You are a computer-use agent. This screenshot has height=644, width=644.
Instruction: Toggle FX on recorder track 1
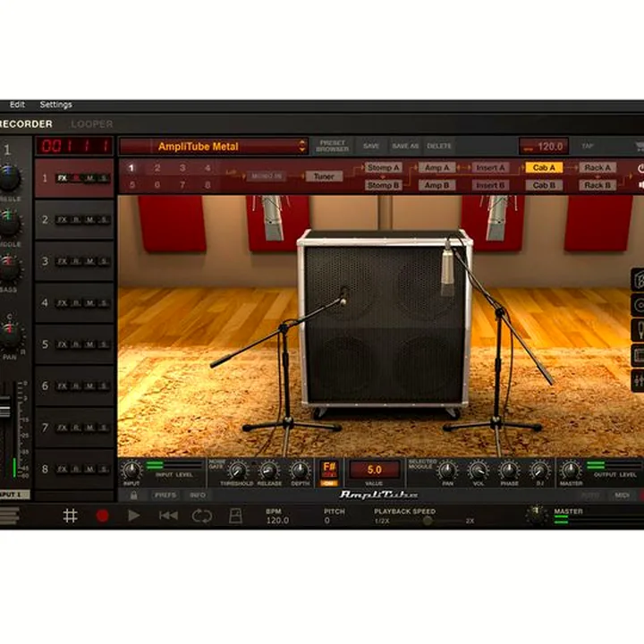[62, 178]
